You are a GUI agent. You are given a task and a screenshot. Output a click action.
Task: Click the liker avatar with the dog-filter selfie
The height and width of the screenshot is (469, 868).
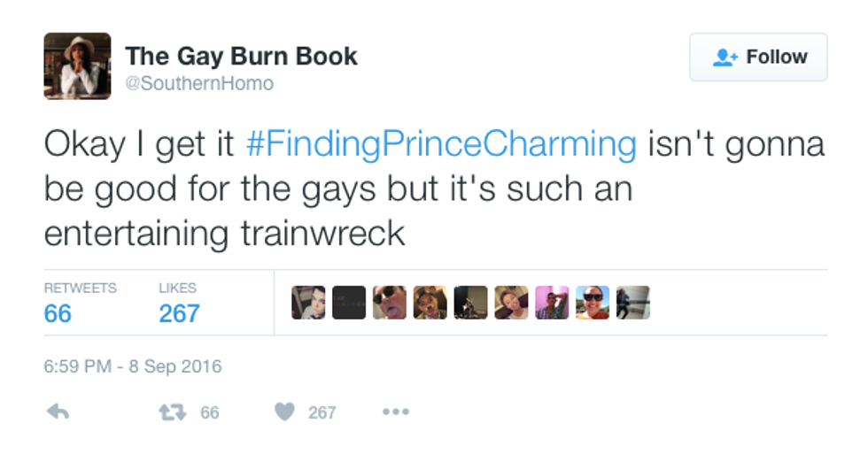tap(430, 303)
